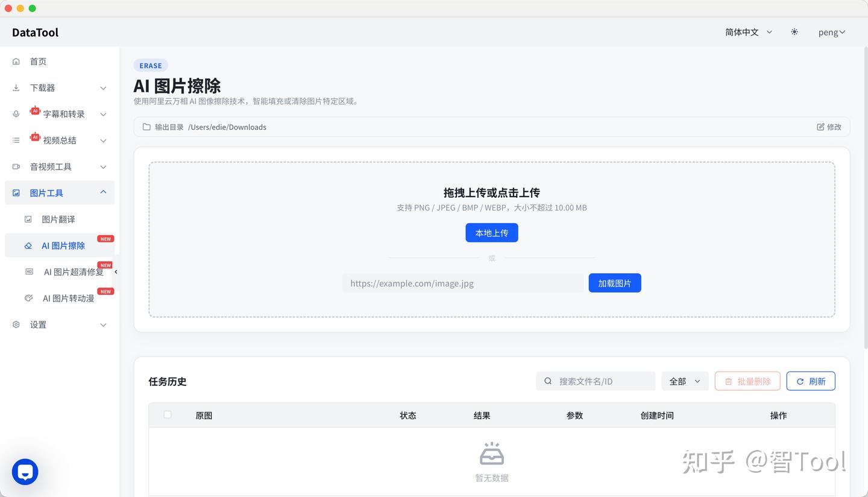
Task: Click the home icon beside 首页
Action: coord(16,62)
